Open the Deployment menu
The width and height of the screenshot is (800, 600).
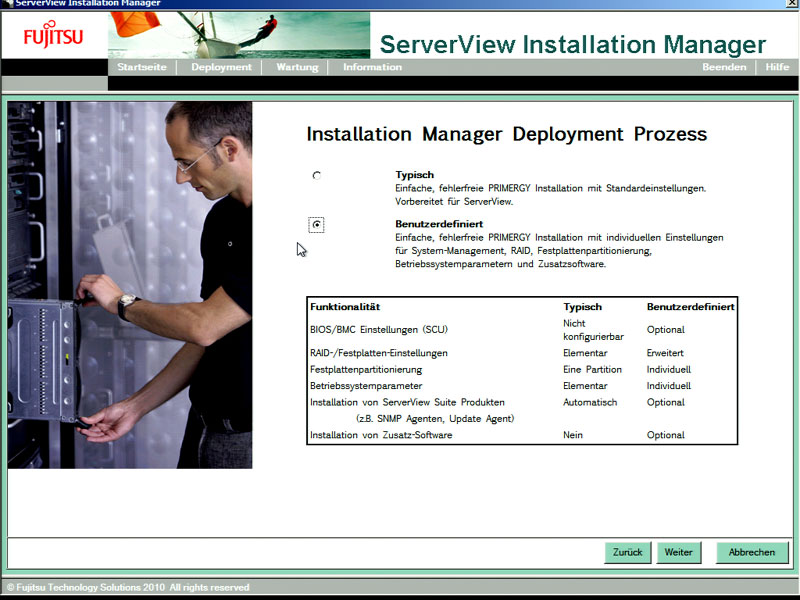point(221,67)
